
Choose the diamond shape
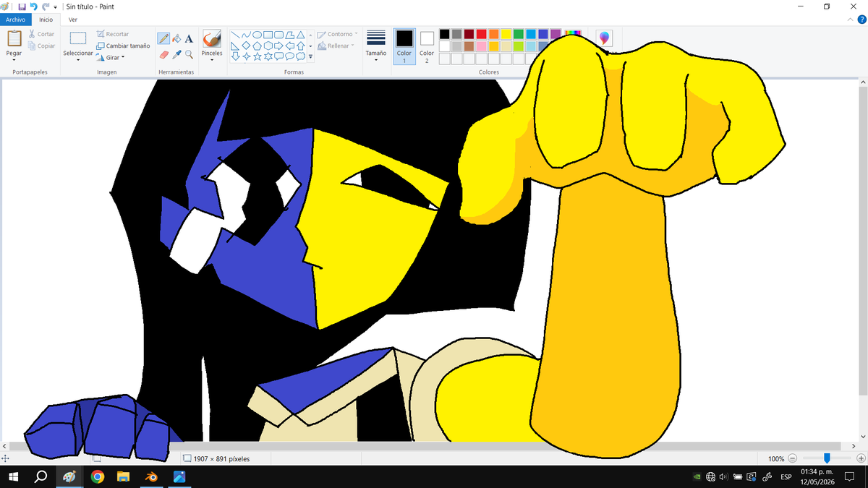246,46
